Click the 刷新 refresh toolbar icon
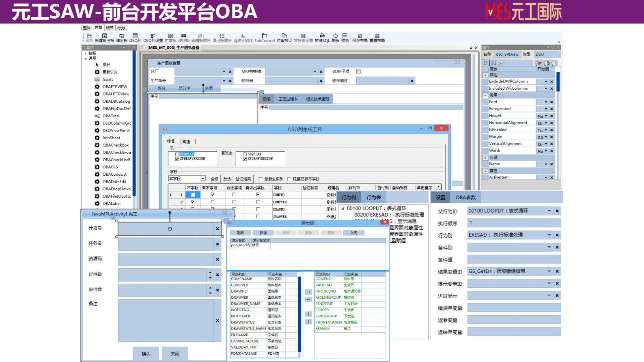Screen dimensions: 644x362 click(x=335, y=38)
